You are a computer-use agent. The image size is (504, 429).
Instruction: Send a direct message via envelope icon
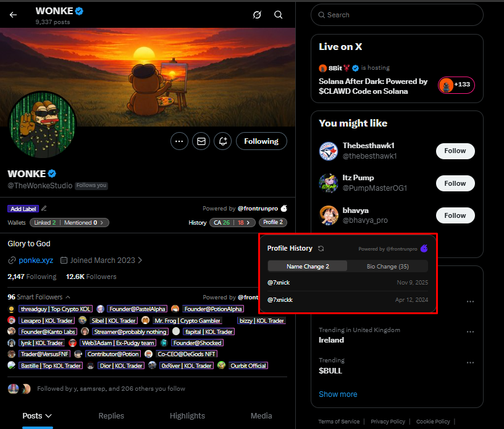tap(201, 141)
